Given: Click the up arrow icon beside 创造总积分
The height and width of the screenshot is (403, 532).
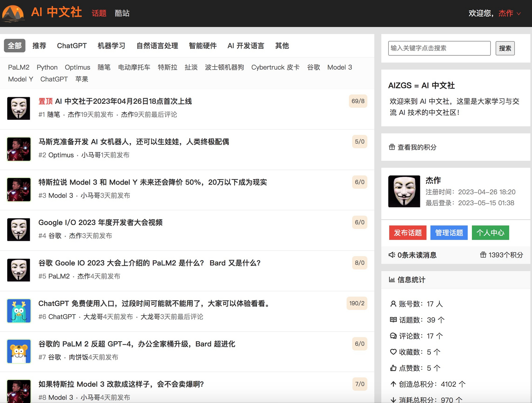Looking at the screenshot, I should (x=393, y=384).
